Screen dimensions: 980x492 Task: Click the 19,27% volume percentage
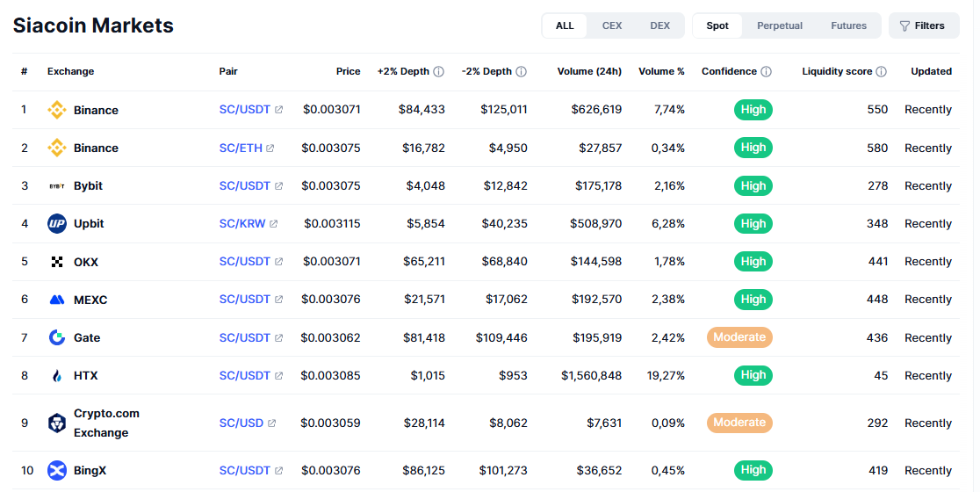[666, 376]
